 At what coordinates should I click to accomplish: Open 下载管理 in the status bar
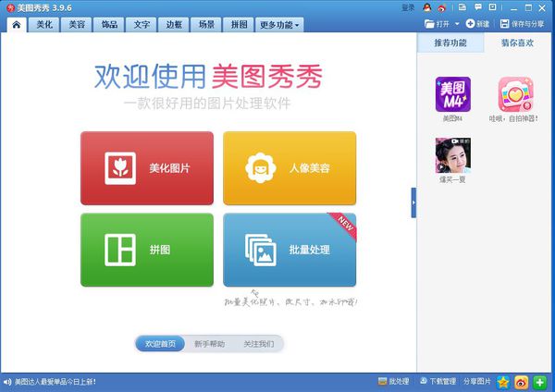click(x=438, y=382)
